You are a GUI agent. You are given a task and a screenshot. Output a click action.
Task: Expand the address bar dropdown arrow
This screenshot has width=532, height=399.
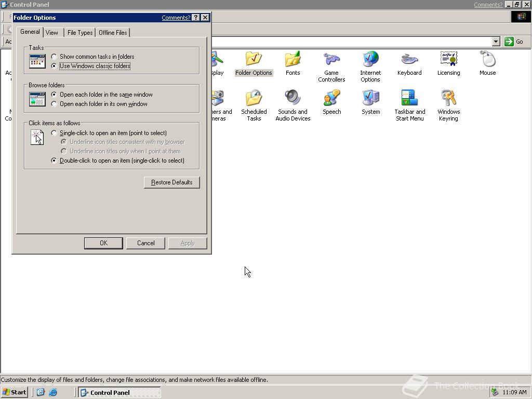click(x=496, y=42)
